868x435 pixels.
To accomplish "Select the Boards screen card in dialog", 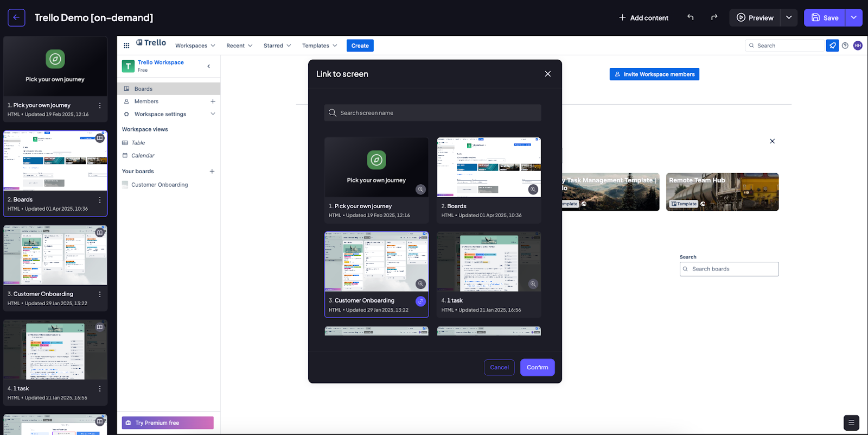I will [489, 180].
